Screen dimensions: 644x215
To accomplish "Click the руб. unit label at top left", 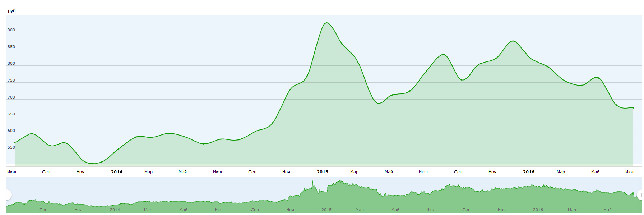I will point(12,11).
